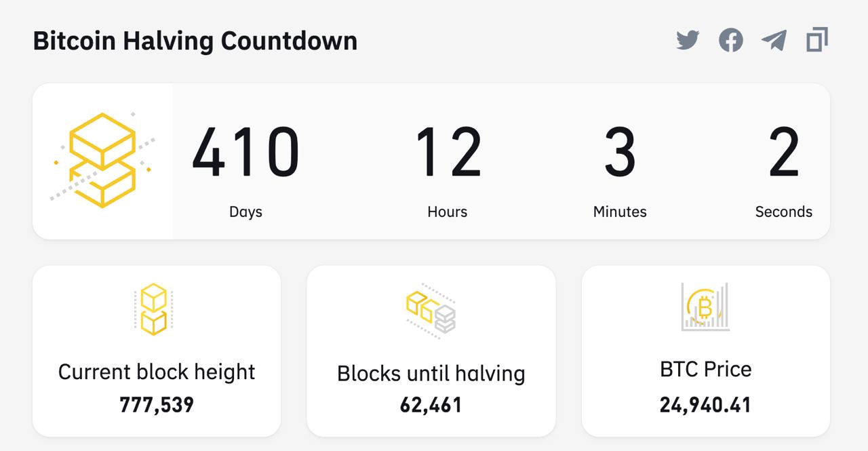Click the BTC Price label
868x451 pixels.
tap(705, 370)
